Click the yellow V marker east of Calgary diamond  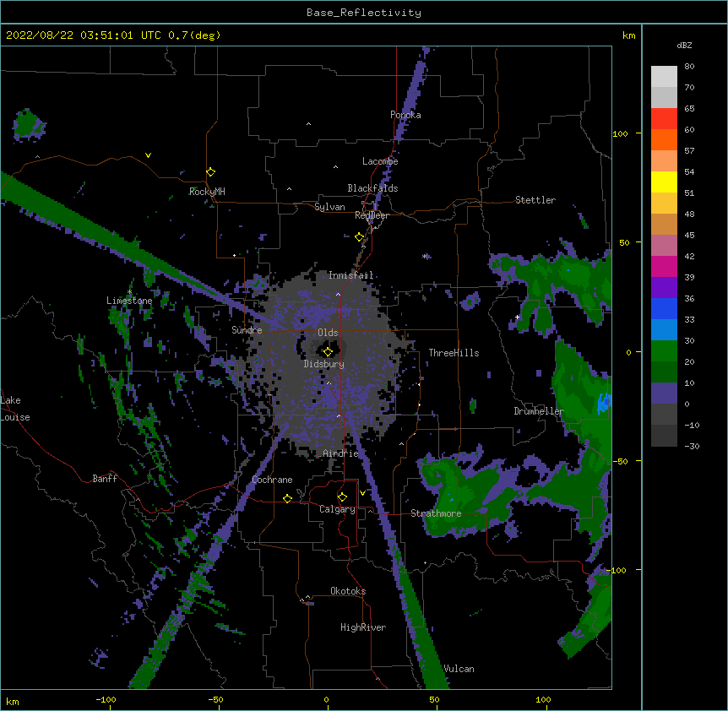[362, 493]
